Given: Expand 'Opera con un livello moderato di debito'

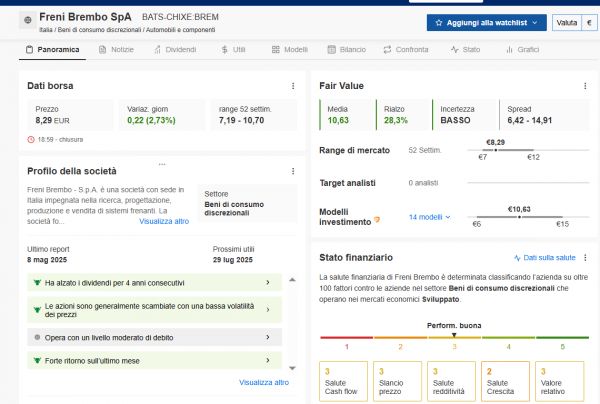Looking at the screenshot, I should click(x=155, y=337).
